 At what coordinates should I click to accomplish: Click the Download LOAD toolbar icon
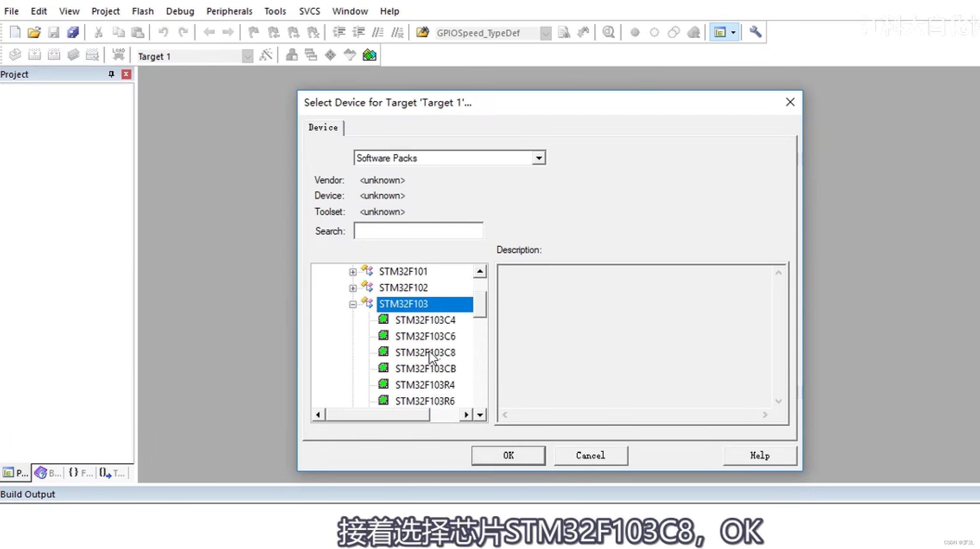(x=118, y=55)
